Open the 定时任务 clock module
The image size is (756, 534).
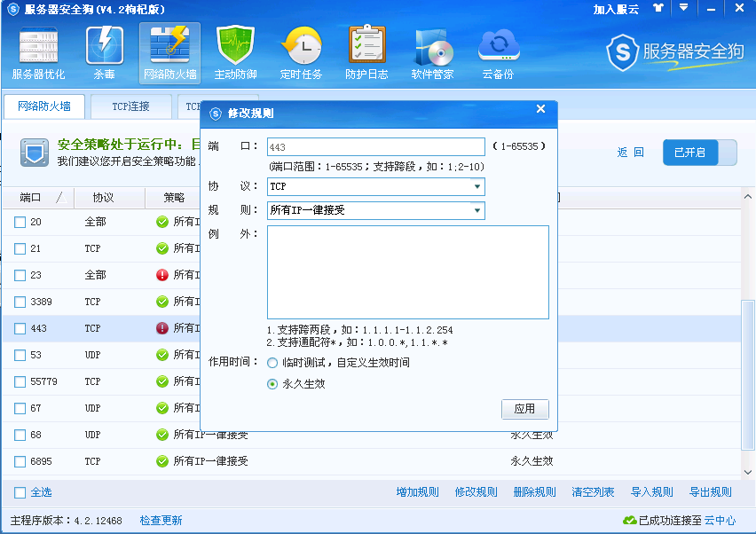pos(301,53)
